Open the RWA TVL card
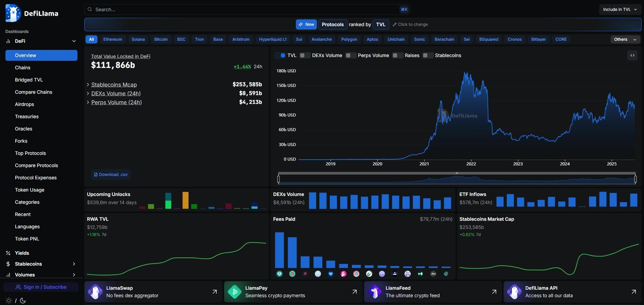644x305 pixels. [x=177, y=246]
